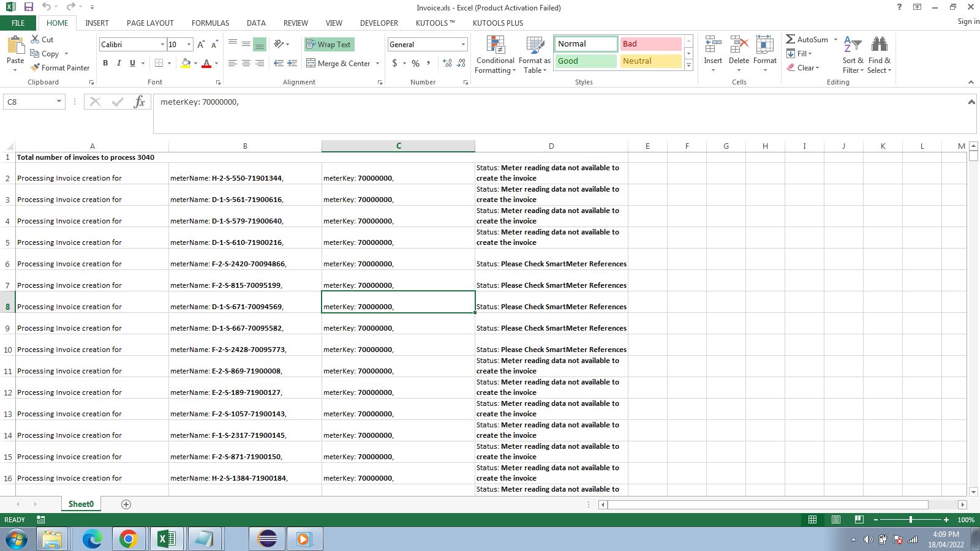Toggle Underline formatting
This screenshot has height=551, width=980.
pyautogui.click(x=132, y=63)
